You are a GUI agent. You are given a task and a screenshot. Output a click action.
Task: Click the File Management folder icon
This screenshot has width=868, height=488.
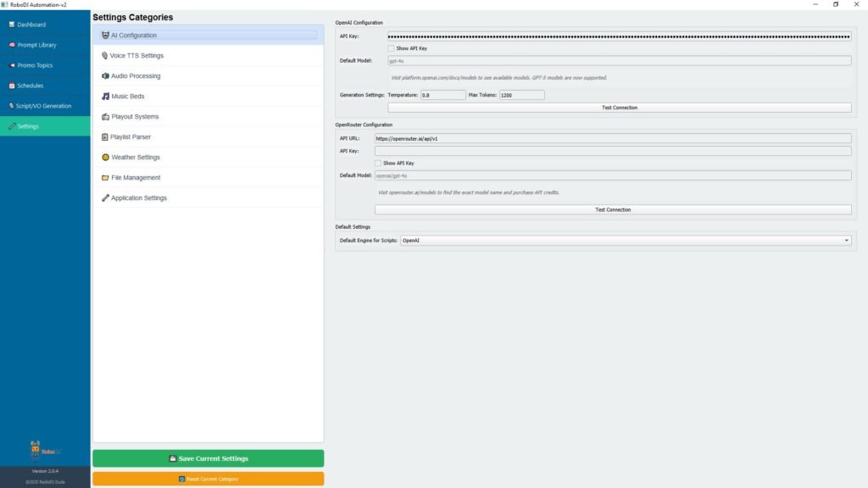point(105,178)
